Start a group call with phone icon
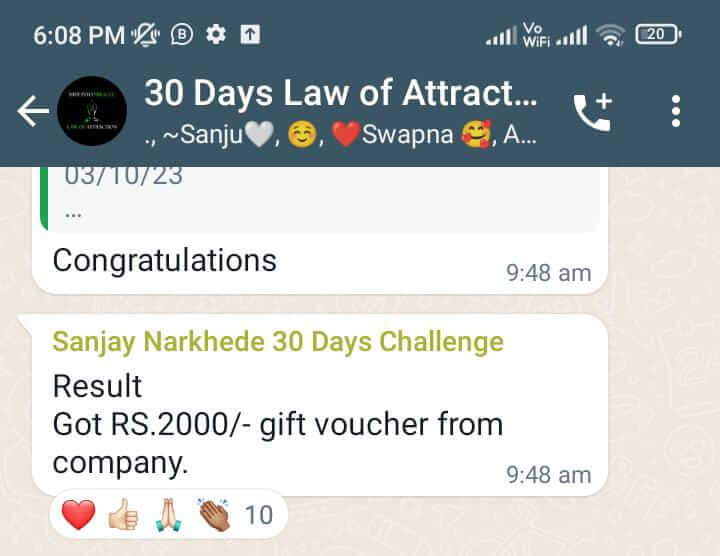 click(593, 112)
